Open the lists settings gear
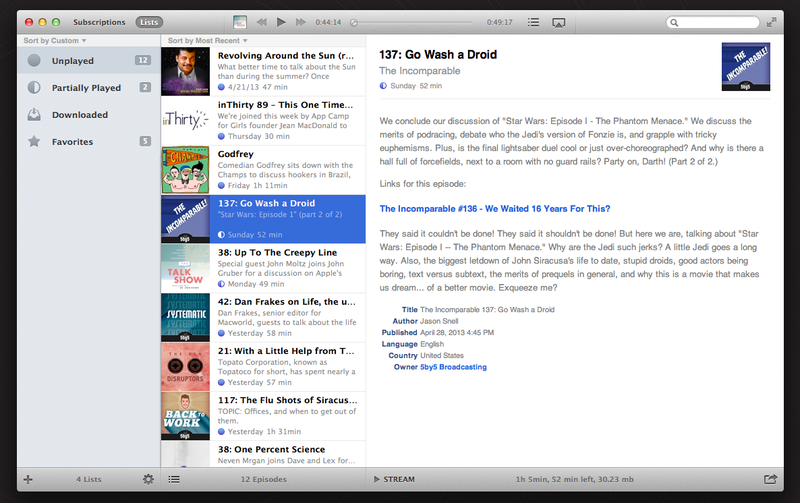The image size is (800, 503). pyautogui.click(x=148, y=480)
